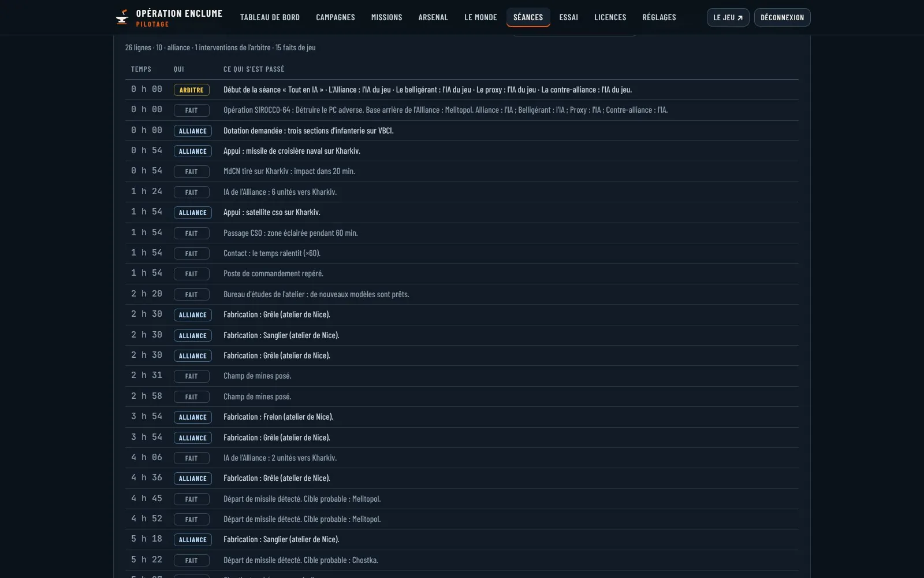This screenshot has width=924, height=578.
Task: Click the "Passage CSO" entry
Action: pos(290,233)
